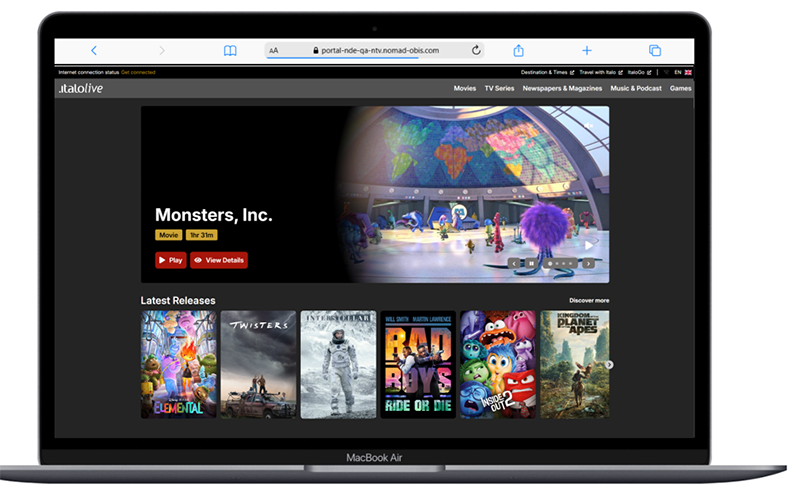Image resolution: width=794 pixels, height=484 pixels.
Task: Click the 1hr 31m duration badge
Action: pyautogui.click(x=202, y=235)
